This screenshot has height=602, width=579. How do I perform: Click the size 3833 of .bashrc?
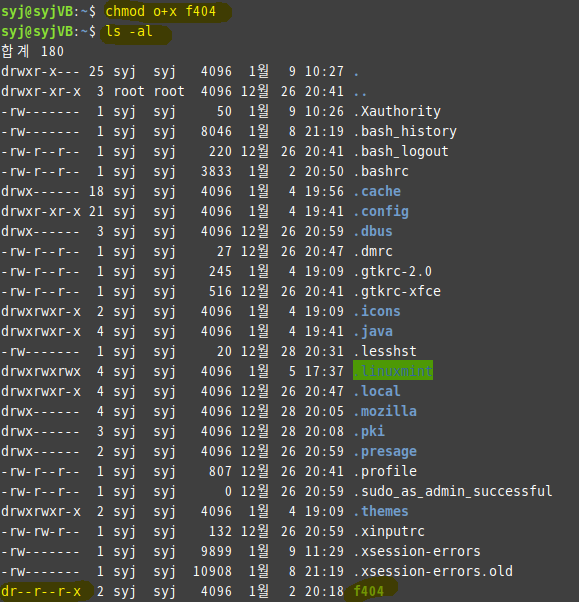point(217,171)
